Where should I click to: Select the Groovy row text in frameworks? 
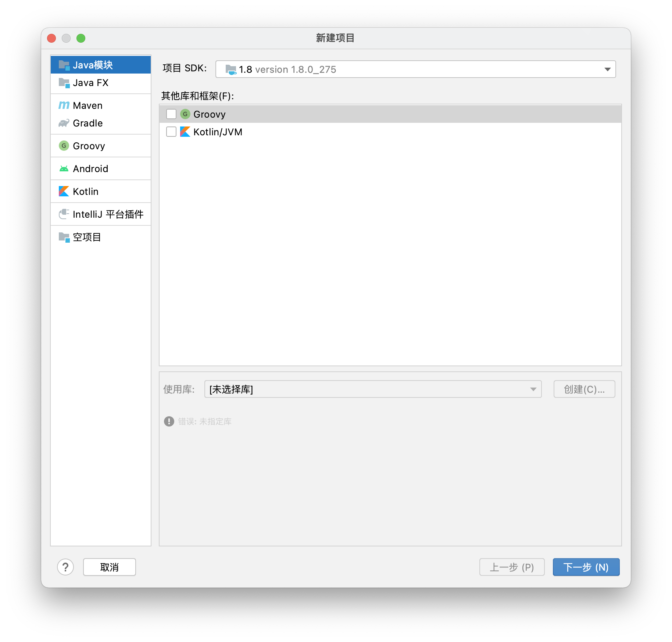pos(210,114)
